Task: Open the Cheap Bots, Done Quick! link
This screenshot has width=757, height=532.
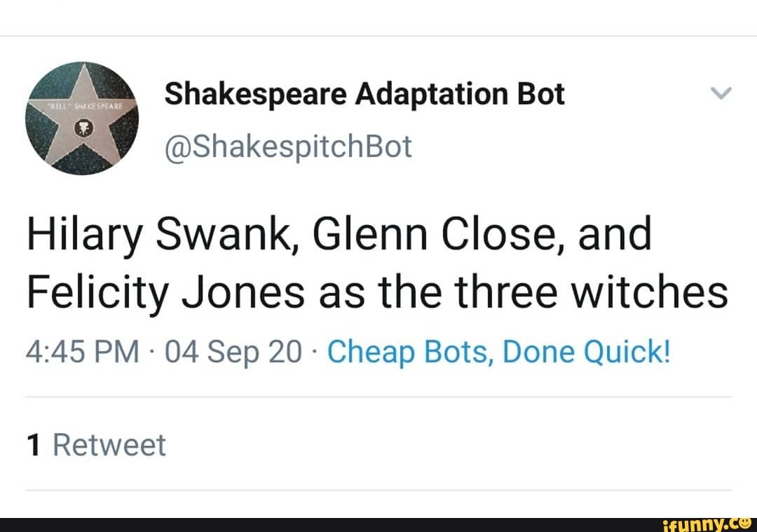Action: [x=500, y=351]
